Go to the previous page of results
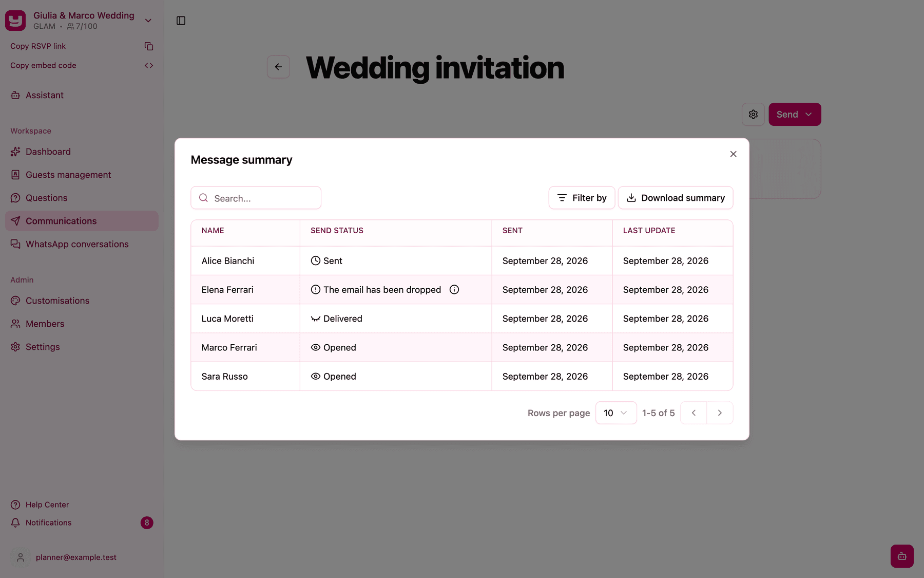The width and height of the screenshot is (924, 578). tap(694, 413)
